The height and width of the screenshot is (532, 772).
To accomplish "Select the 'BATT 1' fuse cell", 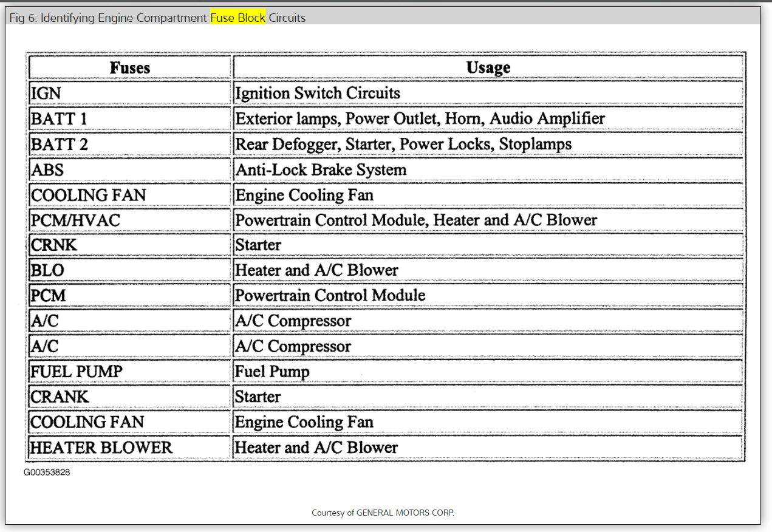I will tap(129, 118).
